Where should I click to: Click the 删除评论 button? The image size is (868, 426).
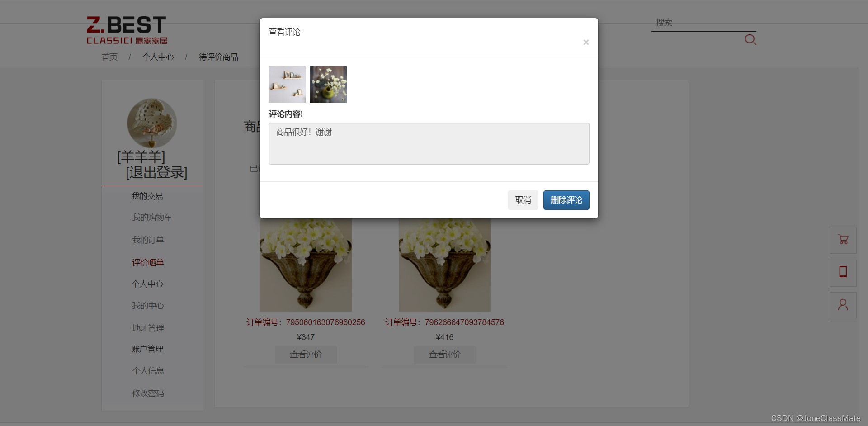(x=566, y=200)
